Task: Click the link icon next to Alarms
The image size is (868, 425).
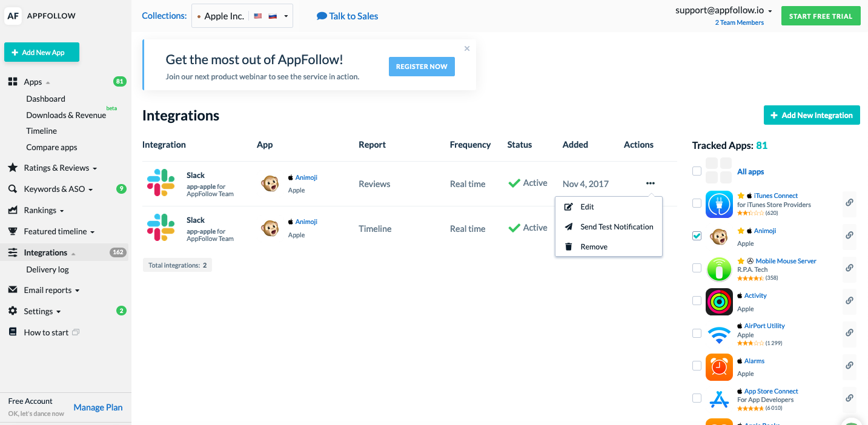Action: [x=849, y=365]
